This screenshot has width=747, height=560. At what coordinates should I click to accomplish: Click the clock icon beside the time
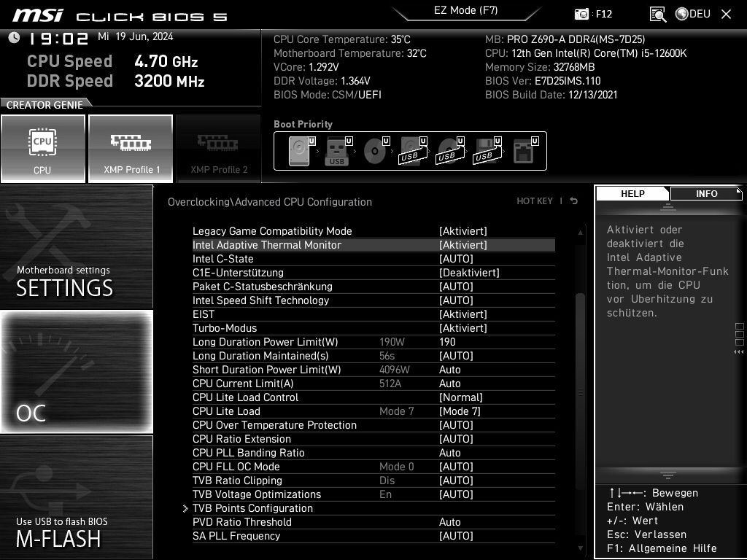[14, 37]
